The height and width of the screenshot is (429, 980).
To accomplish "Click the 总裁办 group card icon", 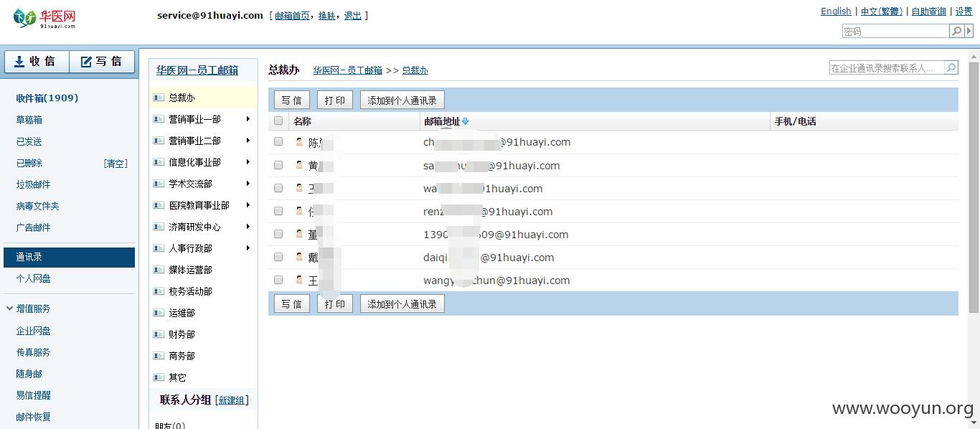I will [159, 98].
